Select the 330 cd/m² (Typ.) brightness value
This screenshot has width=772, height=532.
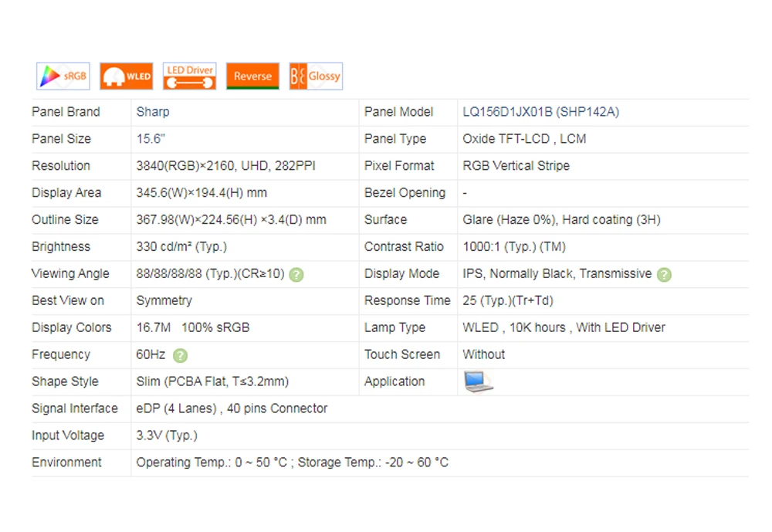(x=181, y=247)
